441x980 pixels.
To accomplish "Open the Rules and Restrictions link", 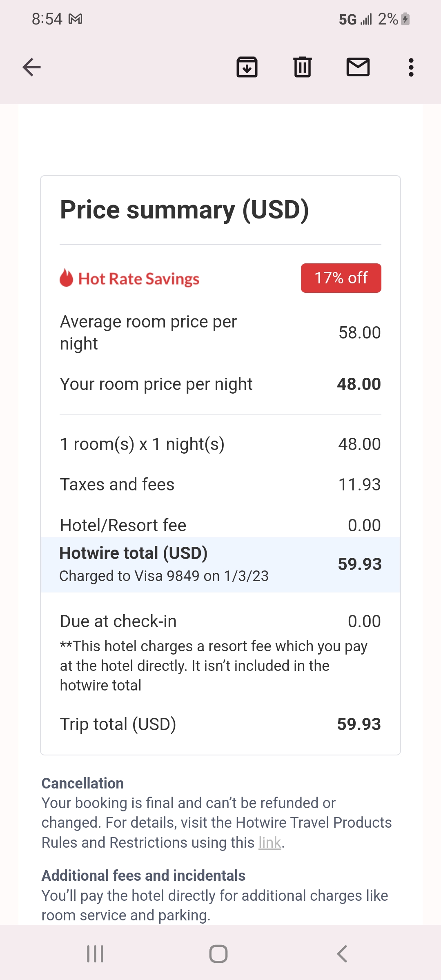I will pyautogui.click(x=269, y=842).
